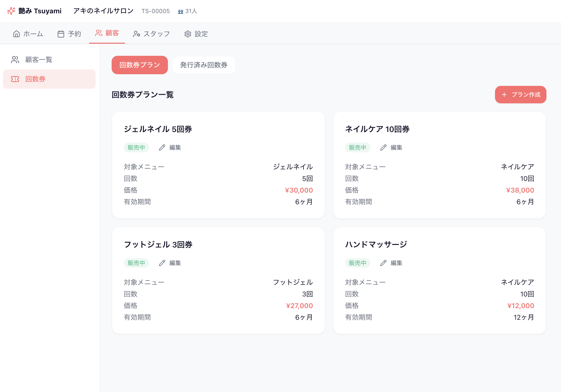
Task: Click the salon ID TS-00005
Action: click(156, 11)
